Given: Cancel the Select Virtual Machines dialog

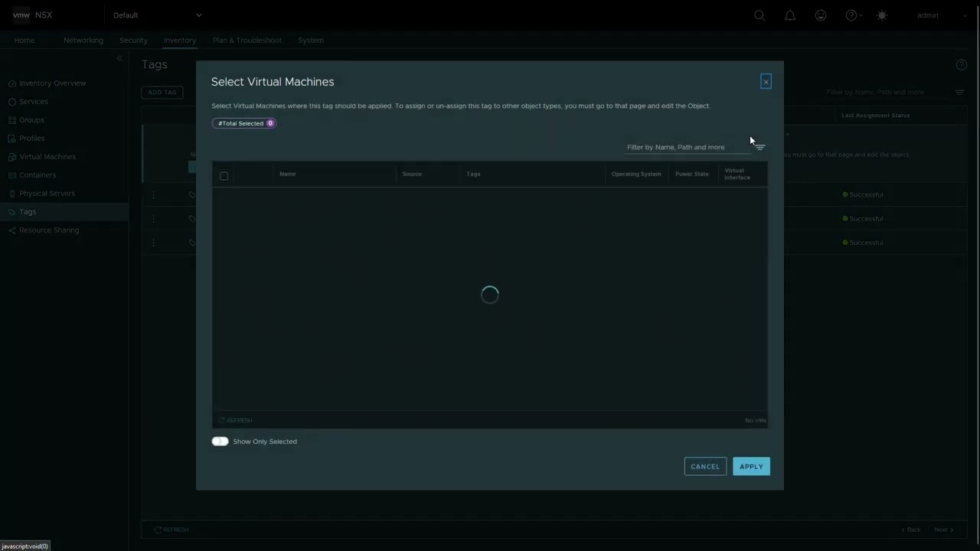Looking at the screenshot, I should [704, 466].
